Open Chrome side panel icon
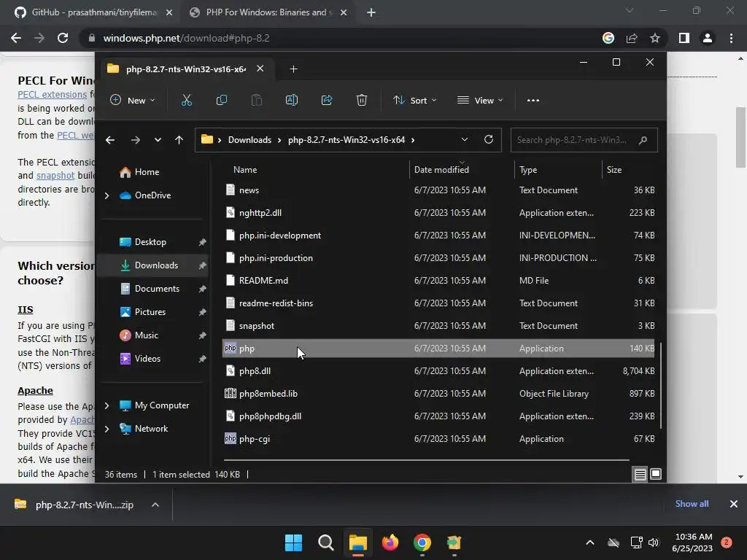 (684, 38)
